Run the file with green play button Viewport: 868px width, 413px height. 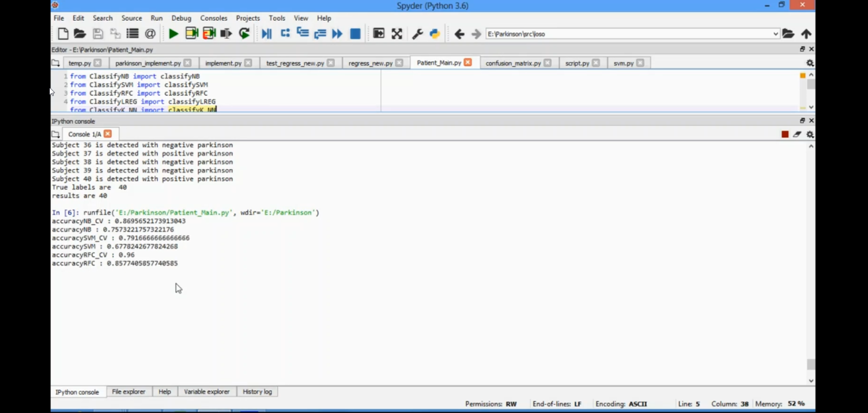tap(173, 34)
